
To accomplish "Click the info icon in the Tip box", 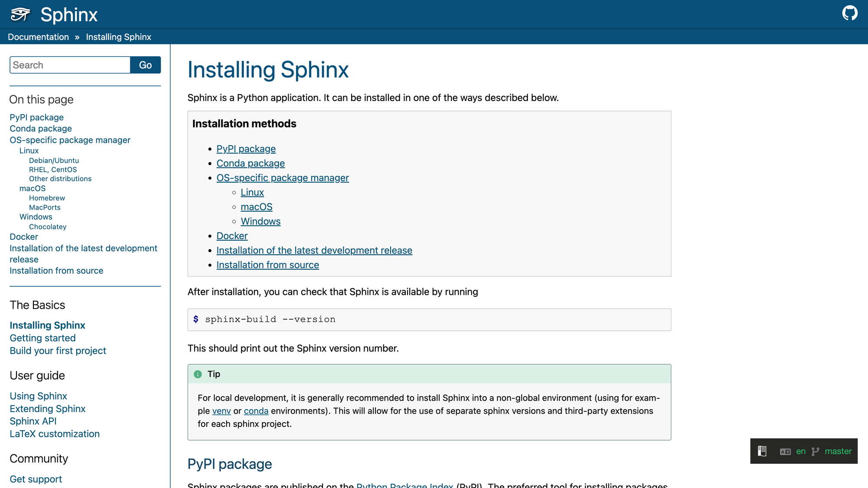I will click(x=198, y=373).
